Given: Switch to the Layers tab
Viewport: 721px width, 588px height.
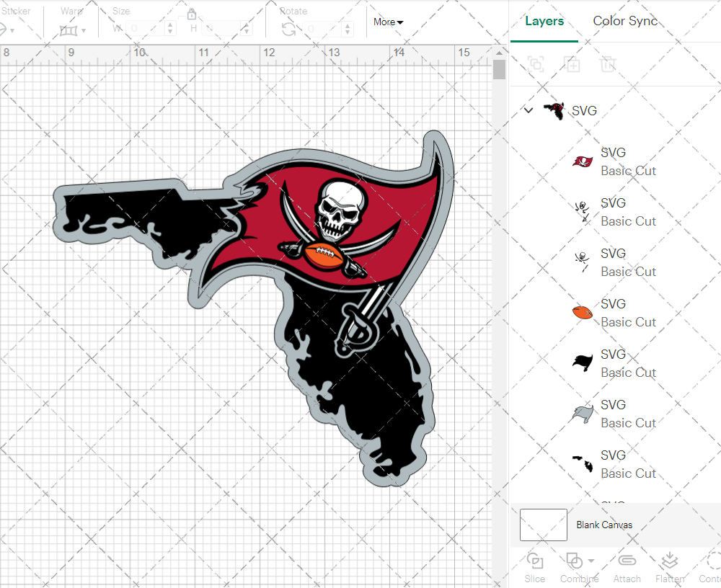Looking at the screenshot, I should pyautogui.click(x=544, y=21).
